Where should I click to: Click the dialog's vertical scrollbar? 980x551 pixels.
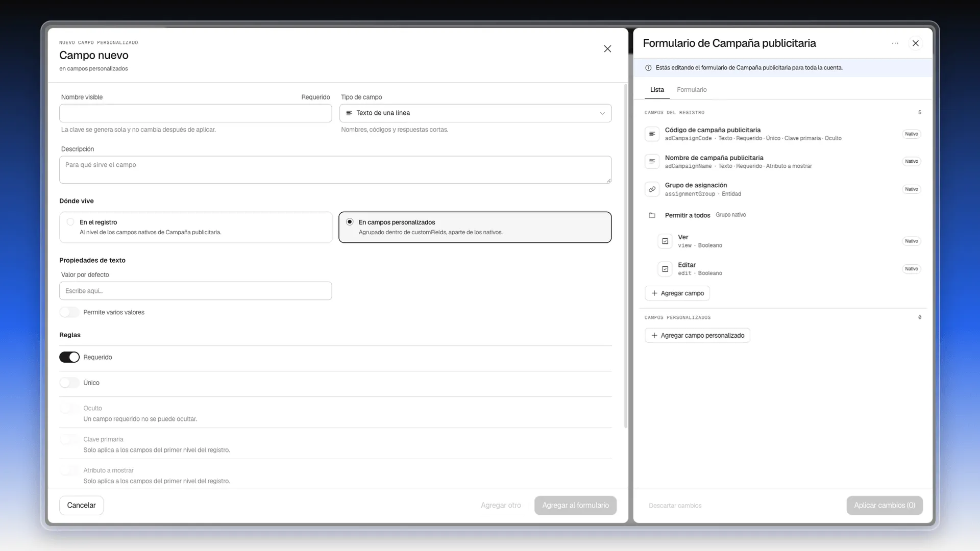click(626, 255)
